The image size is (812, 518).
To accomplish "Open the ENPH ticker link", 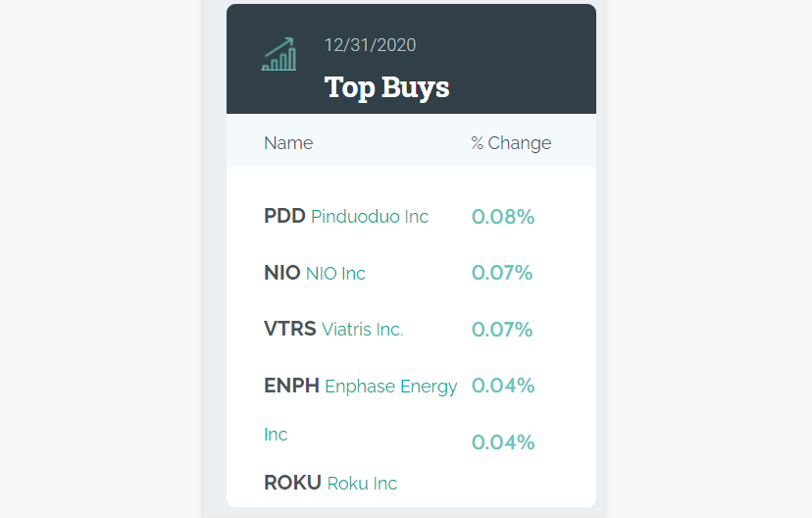I will click(292, 387).
